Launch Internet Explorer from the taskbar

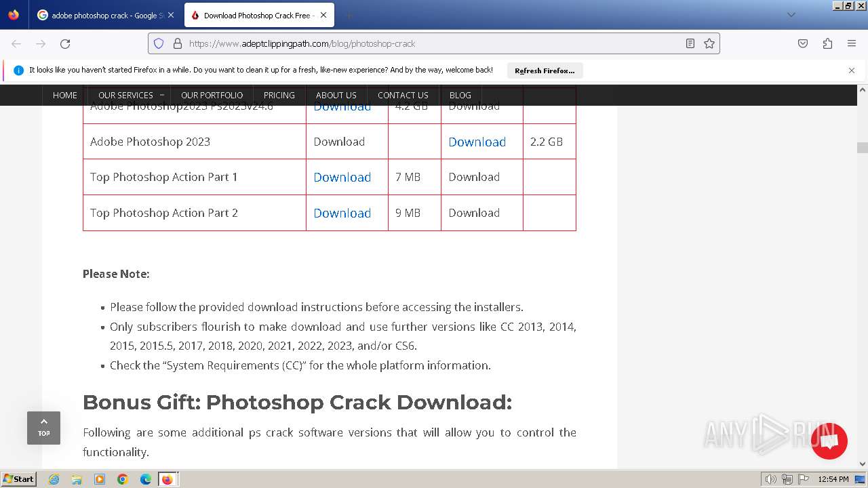tap(54, 479)
